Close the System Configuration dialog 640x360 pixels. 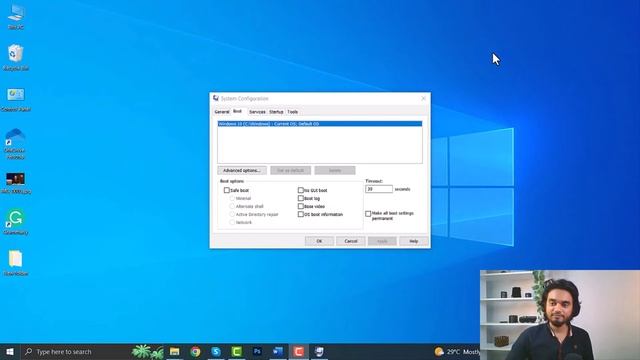point(423,98)
